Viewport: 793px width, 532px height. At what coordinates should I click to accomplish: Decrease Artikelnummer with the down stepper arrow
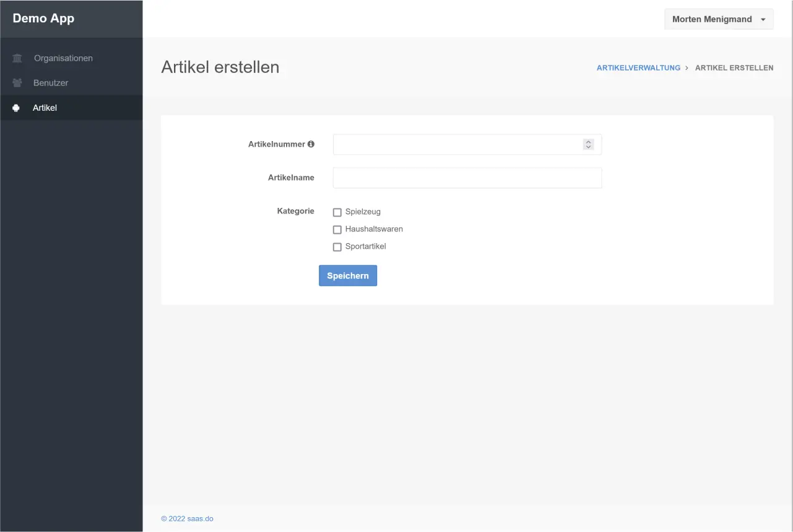[x=588, y=147]
